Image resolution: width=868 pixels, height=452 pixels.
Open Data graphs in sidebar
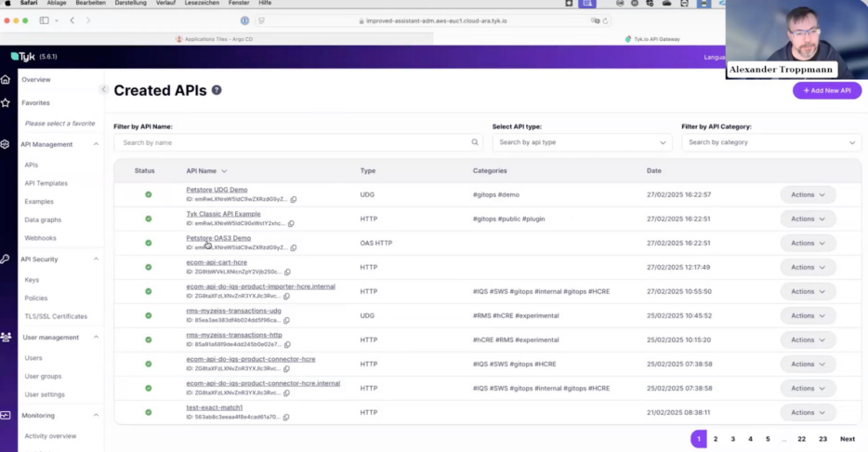pyautogui.click(x=43, y=219)
